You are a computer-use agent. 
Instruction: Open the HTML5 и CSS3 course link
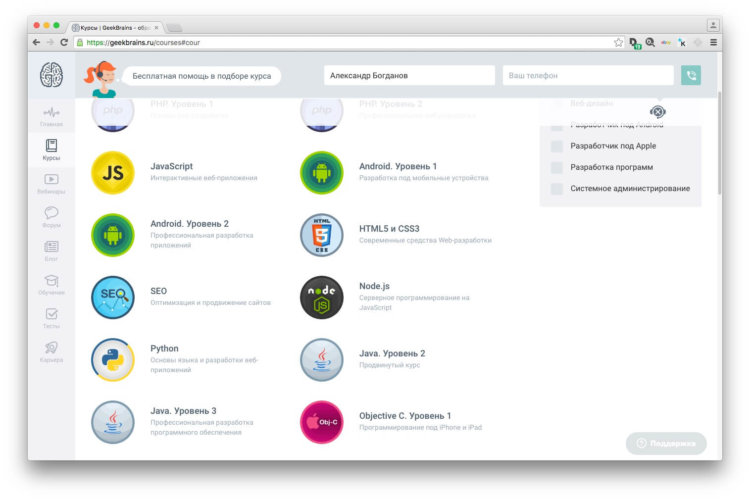coord(389,229)
